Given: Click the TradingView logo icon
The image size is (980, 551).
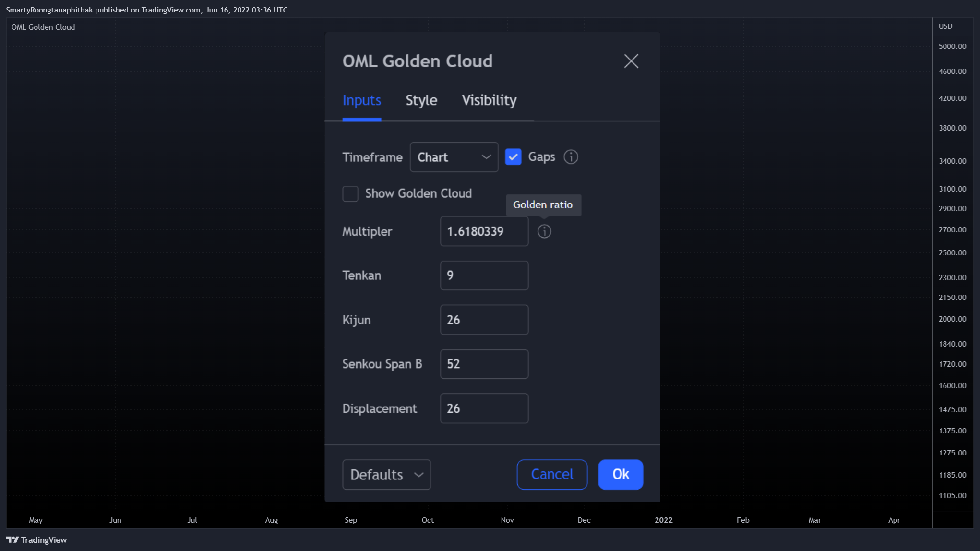Looking at the screenshot, I should pos(12,540).
